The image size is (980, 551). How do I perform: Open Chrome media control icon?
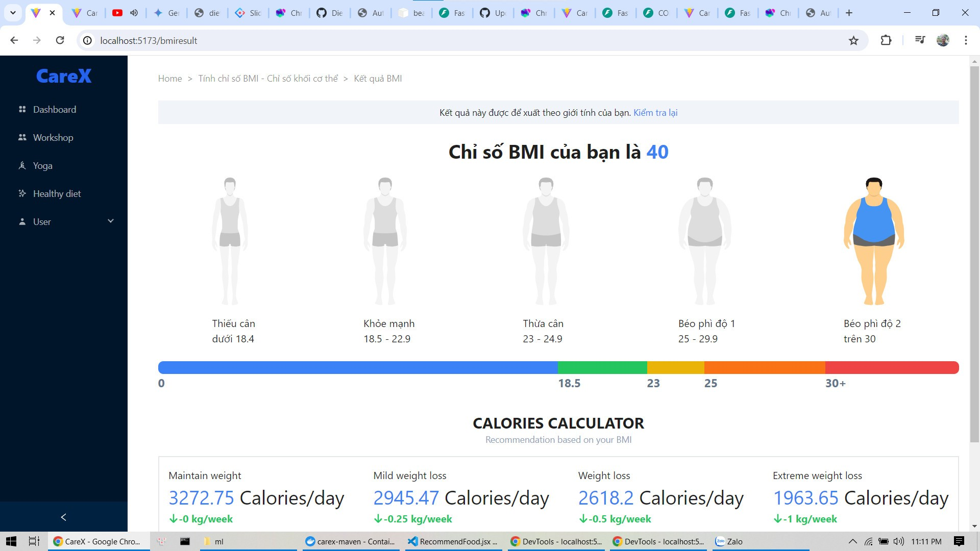(x=920, y=40)
